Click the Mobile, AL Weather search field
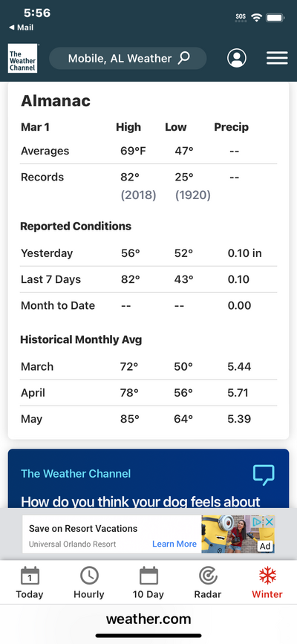Viewport: 297px width, 644px height. tap(128, 59)
